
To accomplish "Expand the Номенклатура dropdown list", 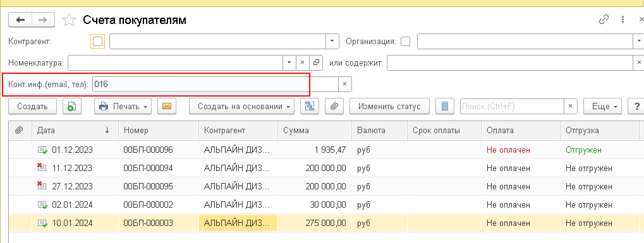I will [x=289, y=63].
